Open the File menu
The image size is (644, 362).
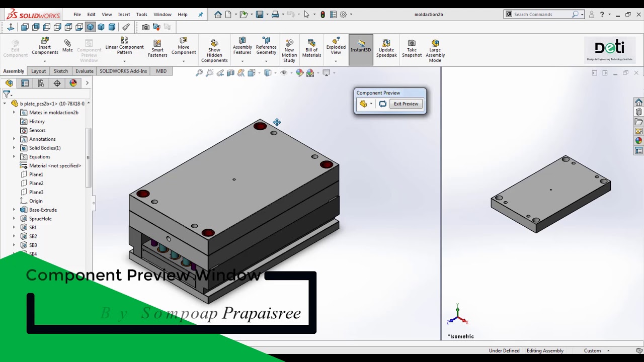click(x=77, y=15)
